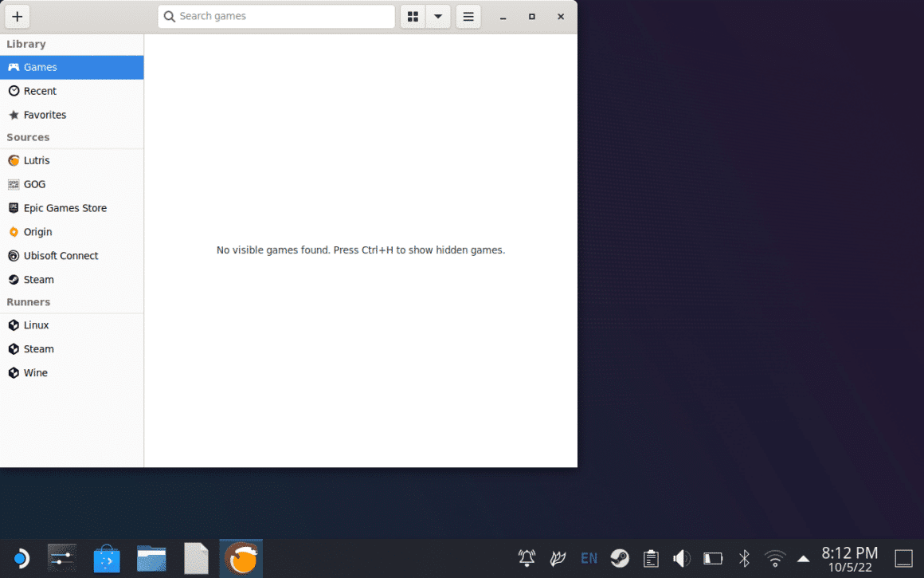924x578 pixels.
Task: Open the Lutris hamburger menu
Action: pyautogui.click(x=468, y=16)
